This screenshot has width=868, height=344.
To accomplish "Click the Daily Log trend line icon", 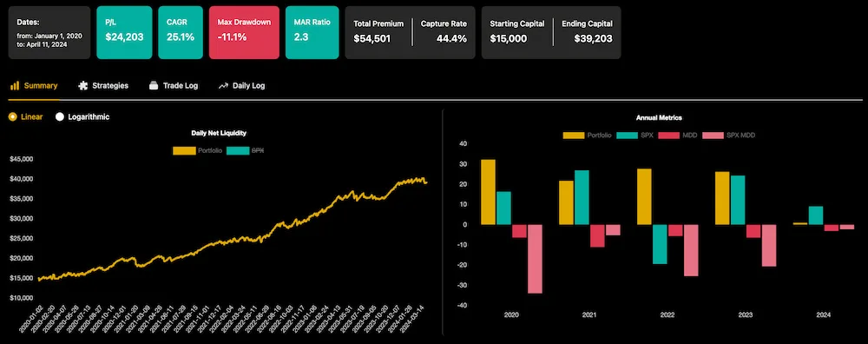I will [x=223, y=86].
